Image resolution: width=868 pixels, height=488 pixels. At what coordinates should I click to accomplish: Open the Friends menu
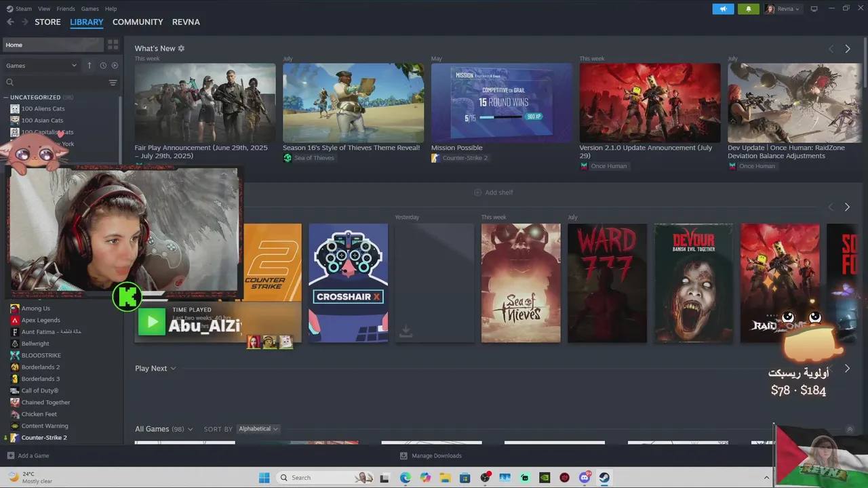[x=66, y=9]
